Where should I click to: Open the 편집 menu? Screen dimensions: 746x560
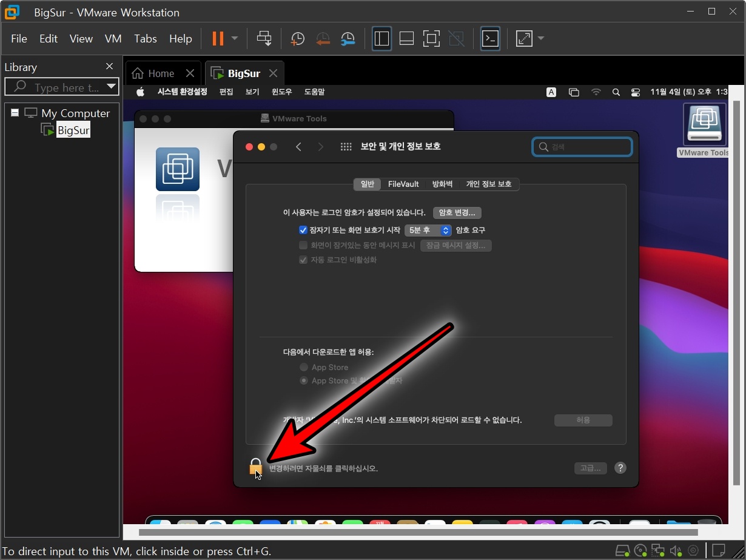coord(226,92)
